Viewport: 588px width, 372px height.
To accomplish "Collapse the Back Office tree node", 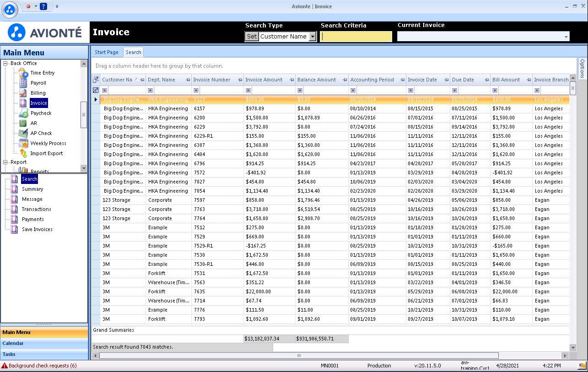I will 6,64.
